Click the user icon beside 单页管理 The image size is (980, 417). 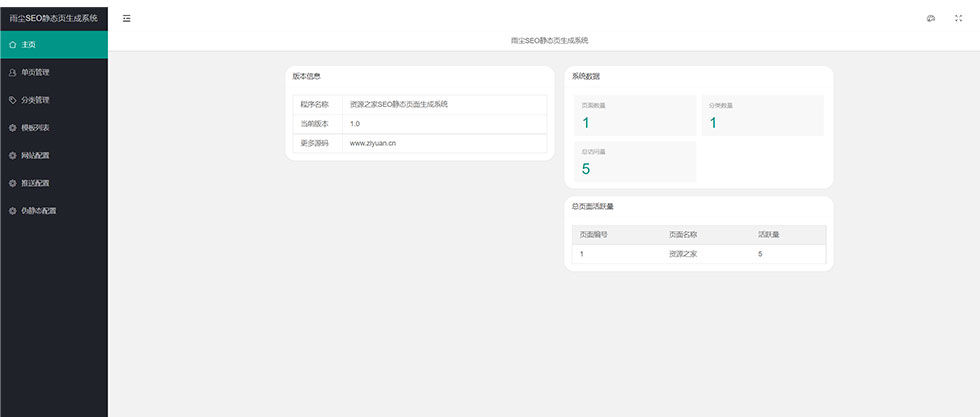click(x=12, y=72)
